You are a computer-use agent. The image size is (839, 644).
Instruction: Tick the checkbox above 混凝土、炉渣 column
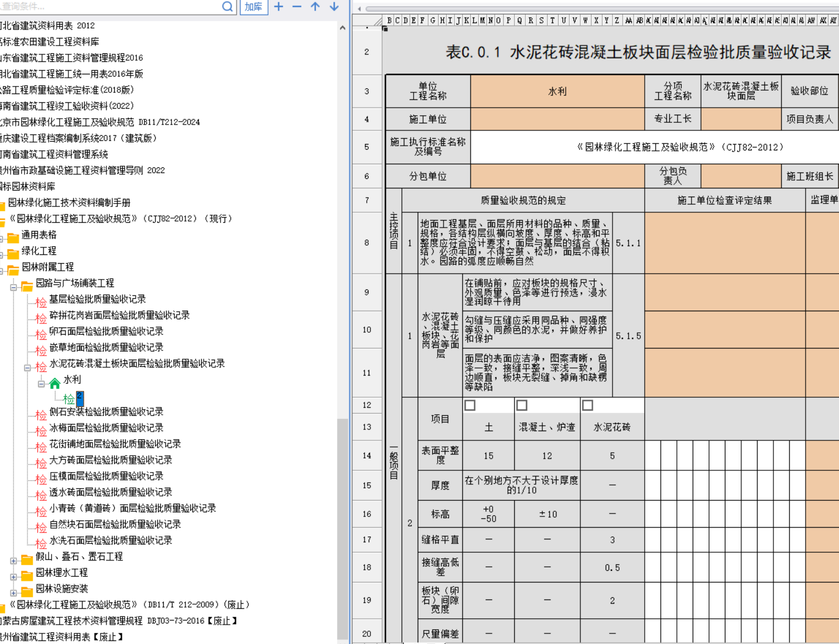click(x=522, y=405)
